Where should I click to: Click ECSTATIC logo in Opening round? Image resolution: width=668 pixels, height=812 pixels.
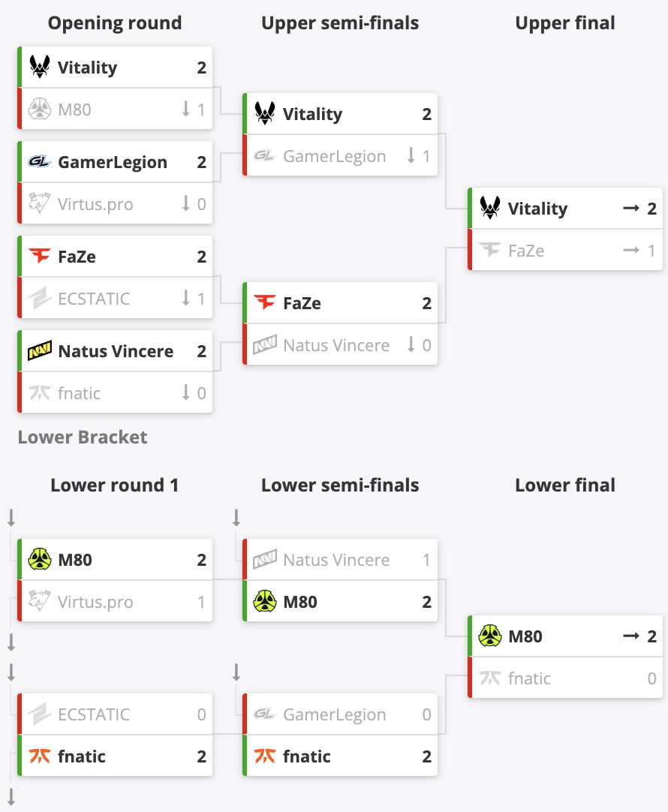(39, 298)
